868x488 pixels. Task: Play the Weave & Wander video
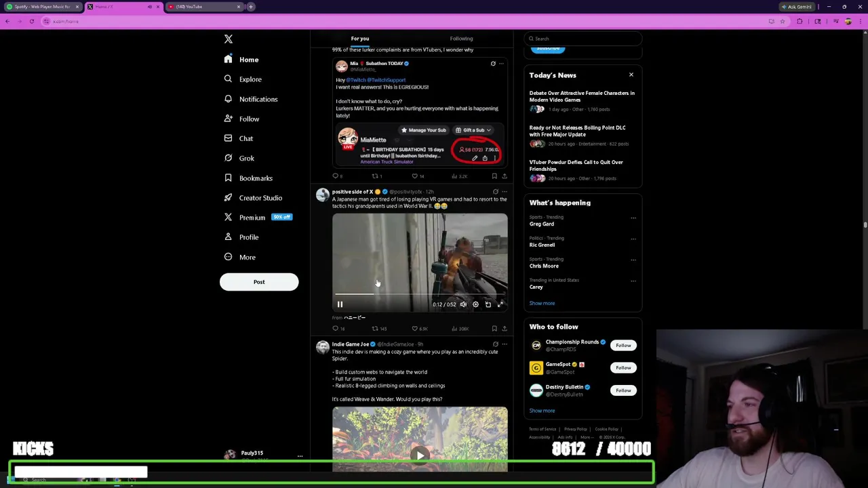[420, 455]
